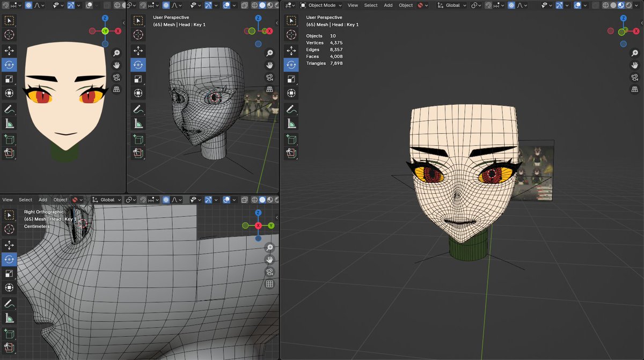Click the camera view icon in Right Orthographic viewport

click(x=269, y=271)
